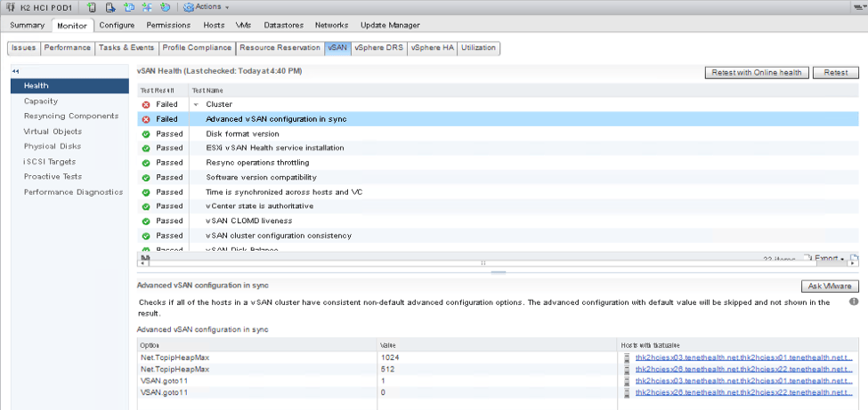The image size is (868, 410).
Task: Sort by the Test Name column header
Action: [523, 90]
